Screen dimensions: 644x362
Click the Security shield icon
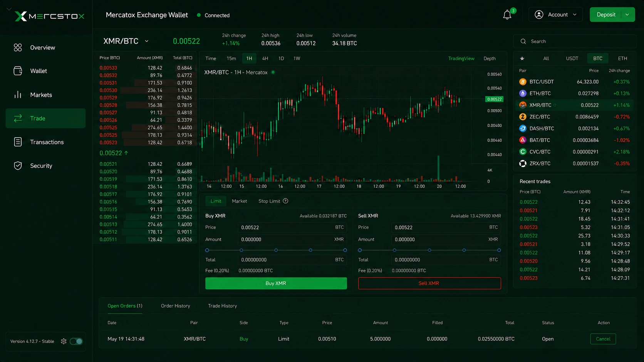tap(18, 165)
